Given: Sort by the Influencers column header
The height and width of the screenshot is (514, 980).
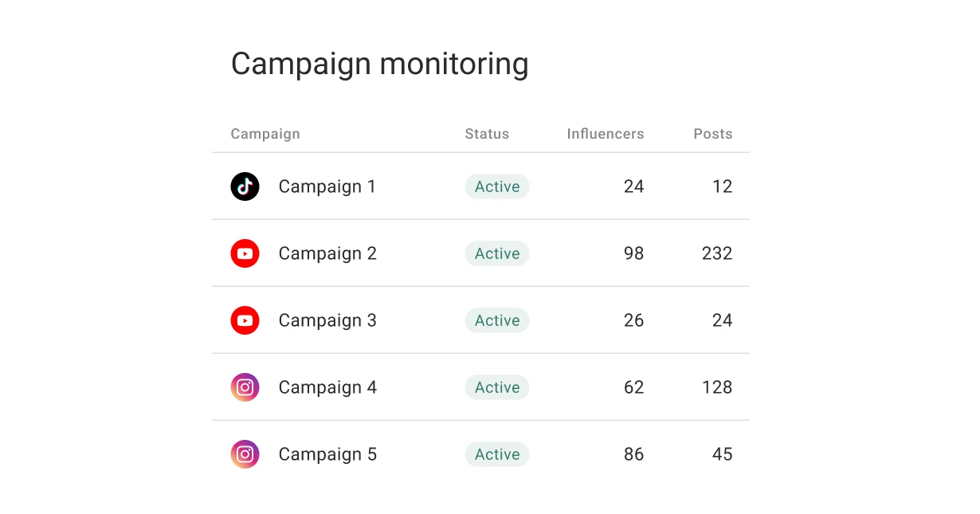Looking at the screenshot, I should tap(605, 134).
